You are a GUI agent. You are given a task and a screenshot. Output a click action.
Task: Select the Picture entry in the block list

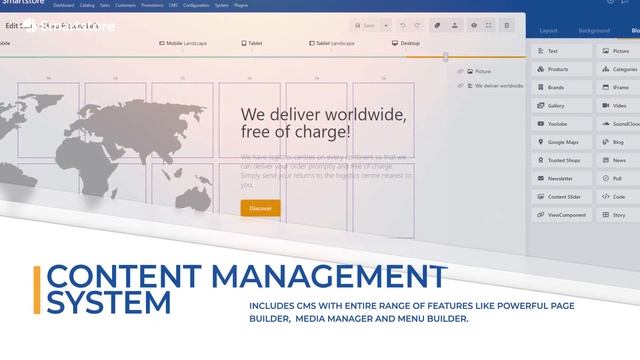479,71
